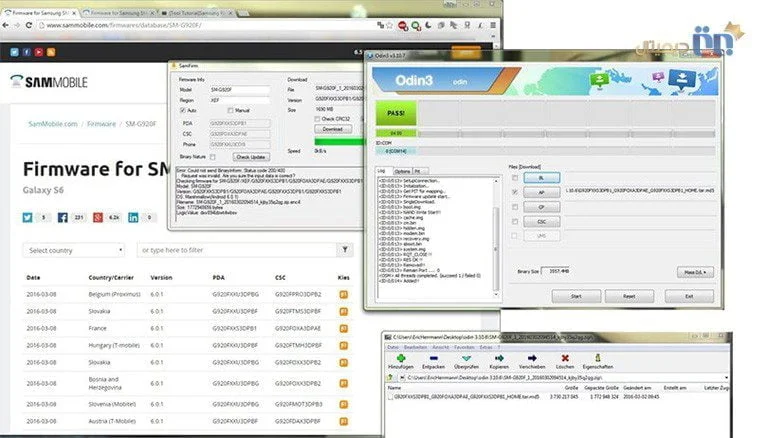Click the Start button in Odin3
Screen dimensions: 768x438
576,296
